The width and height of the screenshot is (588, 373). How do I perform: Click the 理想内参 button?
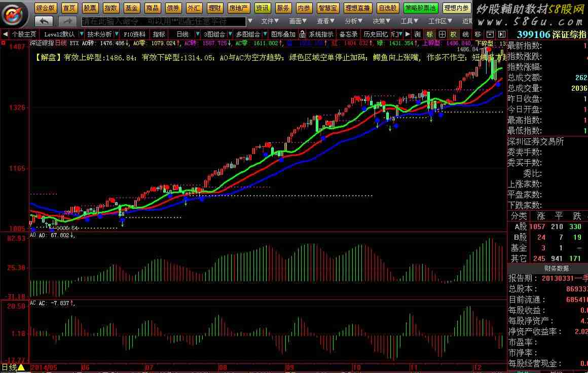(x=456, y=8)
